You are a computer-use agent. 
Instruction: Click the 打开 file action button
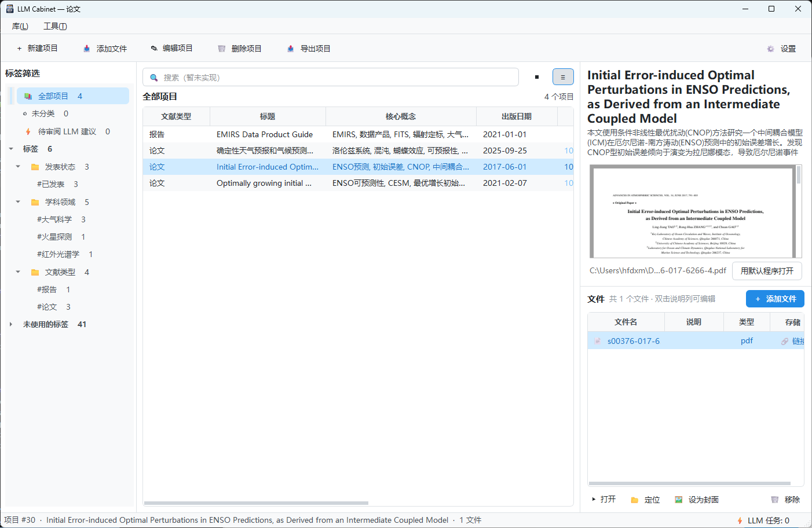[603, 499]
